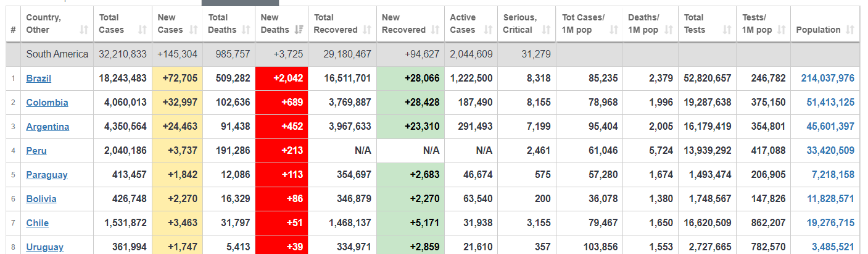The width and height of the screenshot is (868, 254).
Task: Click Paraguay new deaths cell +113
Action: point(282,175)
